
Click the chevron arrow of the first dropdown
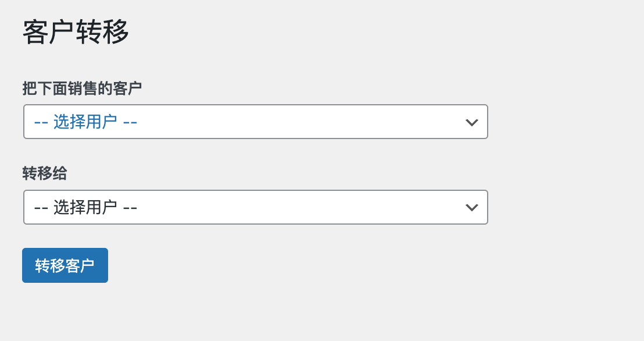(472, 122)
